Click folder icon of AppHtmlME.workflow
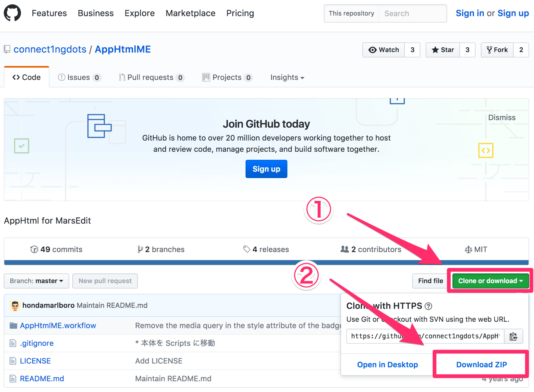 pos(13,326)
